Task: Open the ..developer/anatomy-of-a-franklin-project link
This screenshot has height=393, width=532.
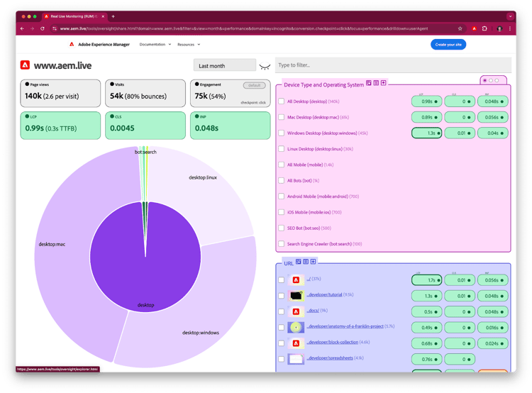Action: point(345,326)
